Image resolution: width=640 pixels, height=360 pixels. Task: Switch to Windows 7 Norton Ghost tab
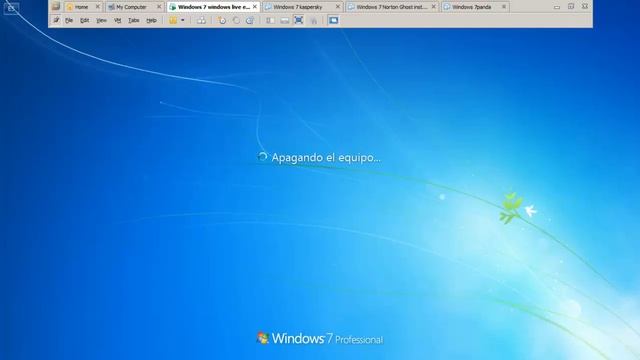tap(391, 7)
